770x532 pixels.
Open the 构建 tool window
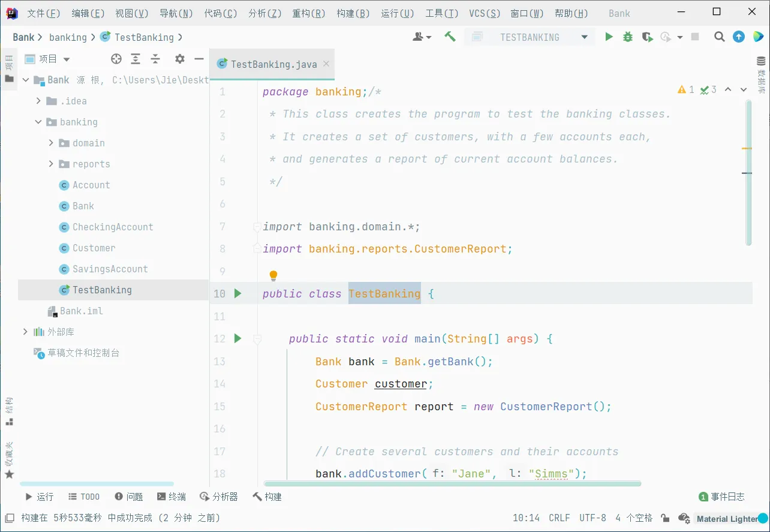tap(267, 497)
